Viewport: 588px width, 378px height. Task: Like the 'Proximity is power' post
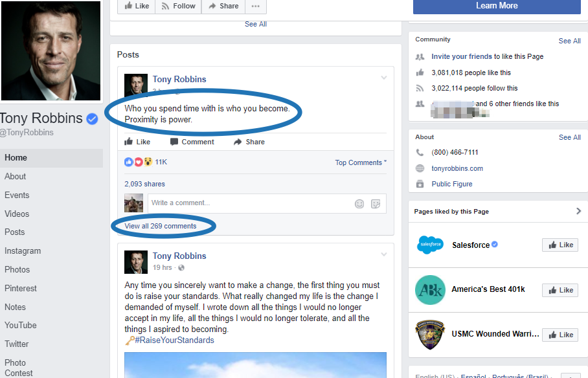pyautogui.click(x=137, y=142)
